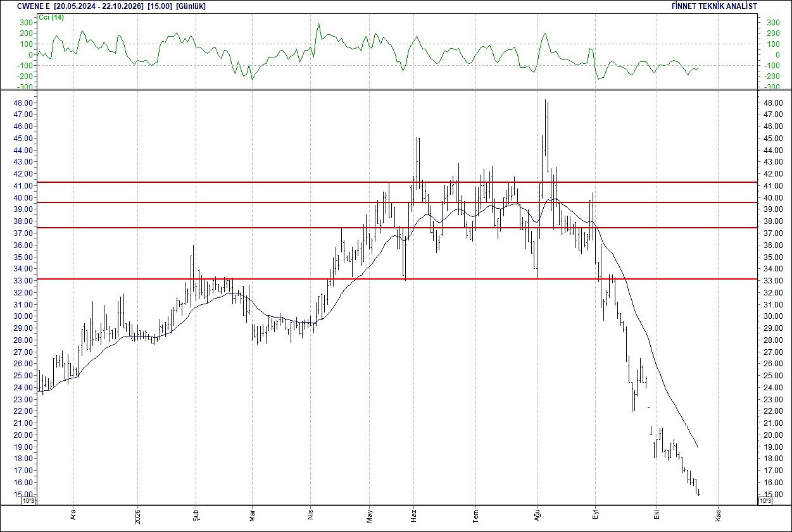The image size is (792, 532).
Task: Click the 10^3 scale label at bottom left
Action: pos(29,501)
